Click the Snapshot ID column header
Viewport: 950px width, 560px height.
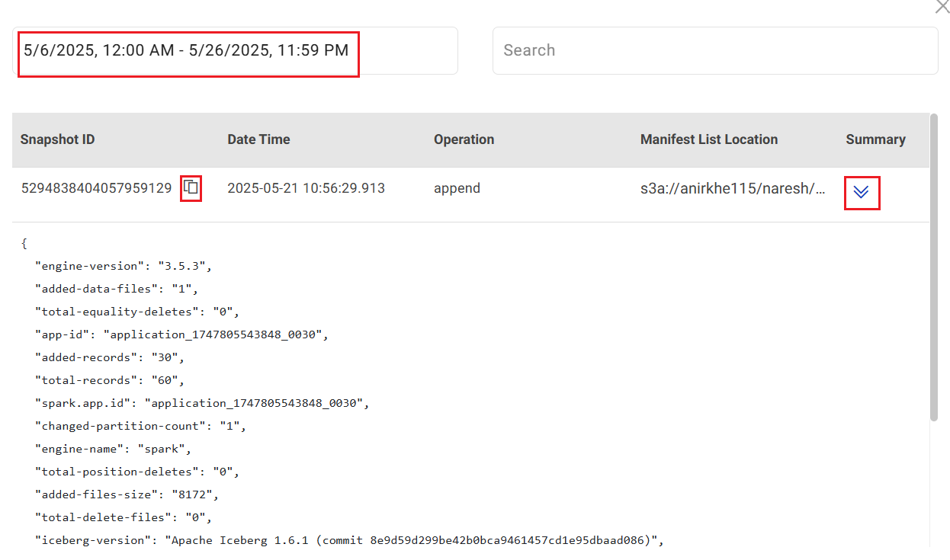[x=58, y=139]
